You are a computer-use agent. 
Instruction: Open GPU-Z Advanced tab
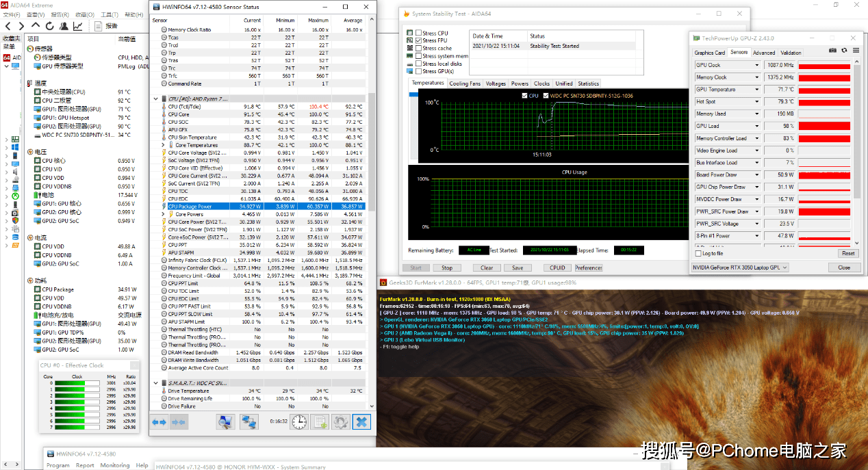(x=764, y=53)
